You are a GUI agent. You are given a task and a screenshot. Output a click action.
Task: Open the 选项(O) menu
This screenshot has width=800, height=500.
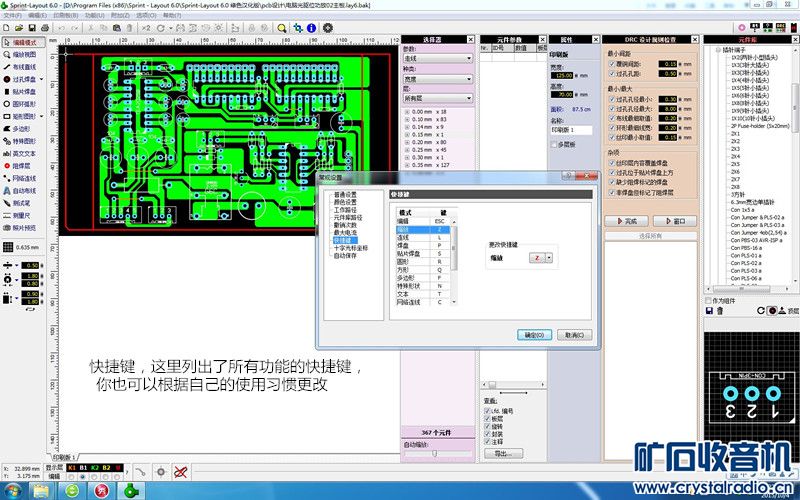tap(146, 15)
